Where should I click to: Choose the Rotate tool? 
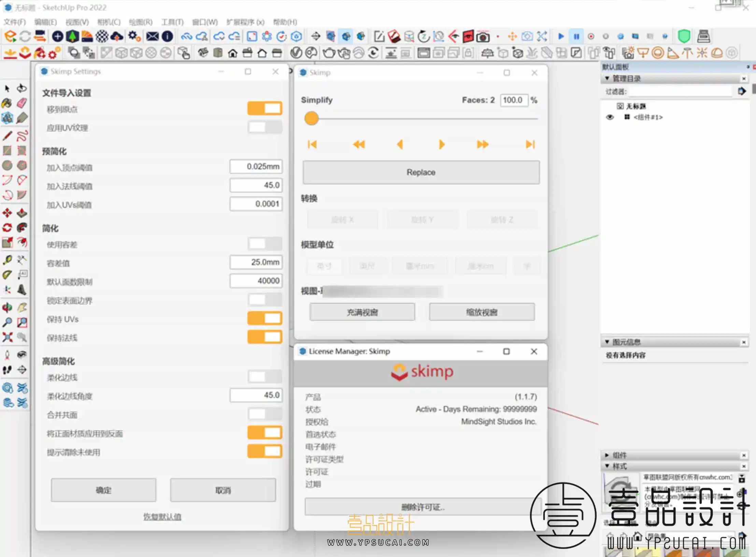pyautogui.click(x=7, y=227)
